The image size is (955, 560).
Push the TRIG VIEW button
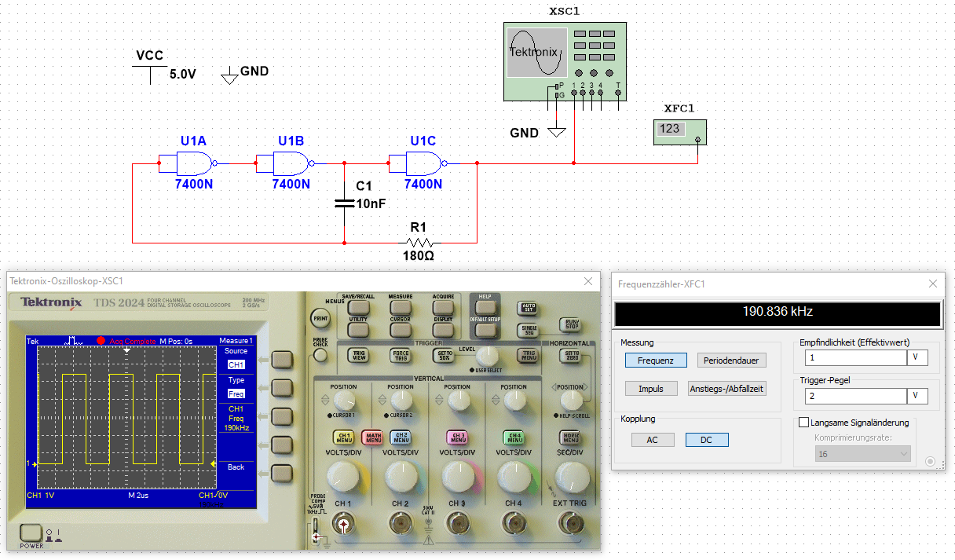(359, 355)
